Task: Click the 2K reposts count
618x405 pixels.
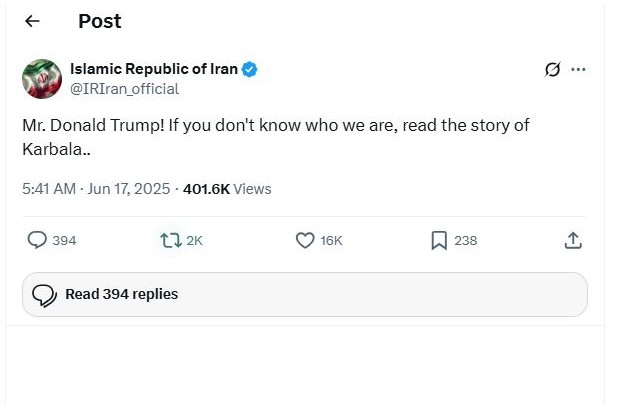Action: click(194, 241)
